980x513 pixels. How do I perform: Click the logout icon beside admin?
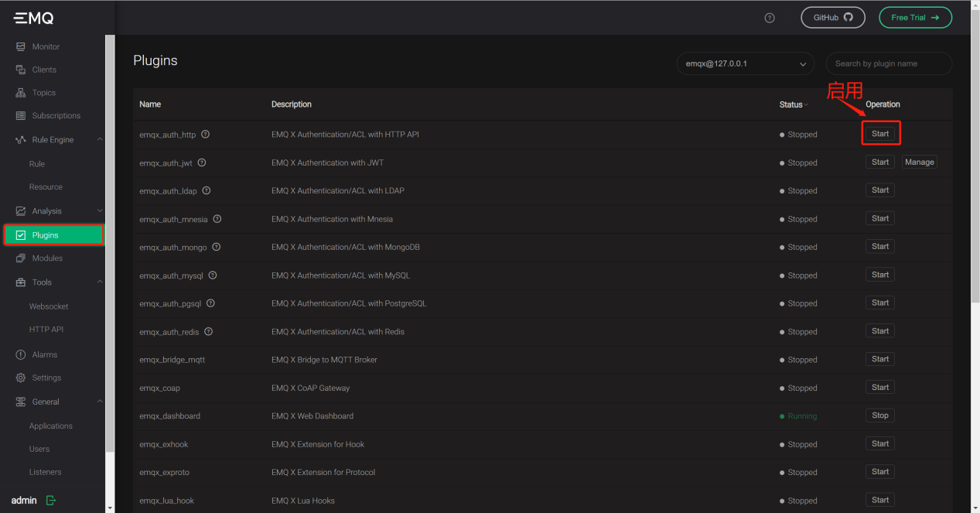tap(51, 501)
